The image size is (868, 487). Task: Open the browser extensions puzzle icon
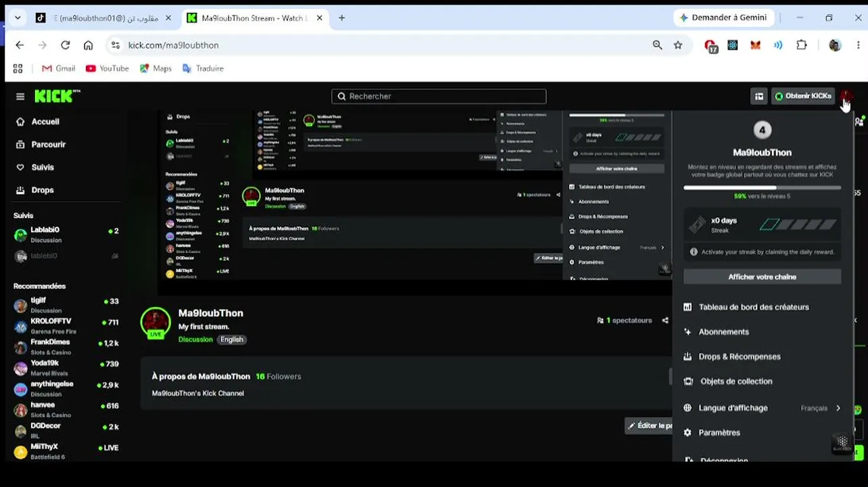click(x=802, y=45)
